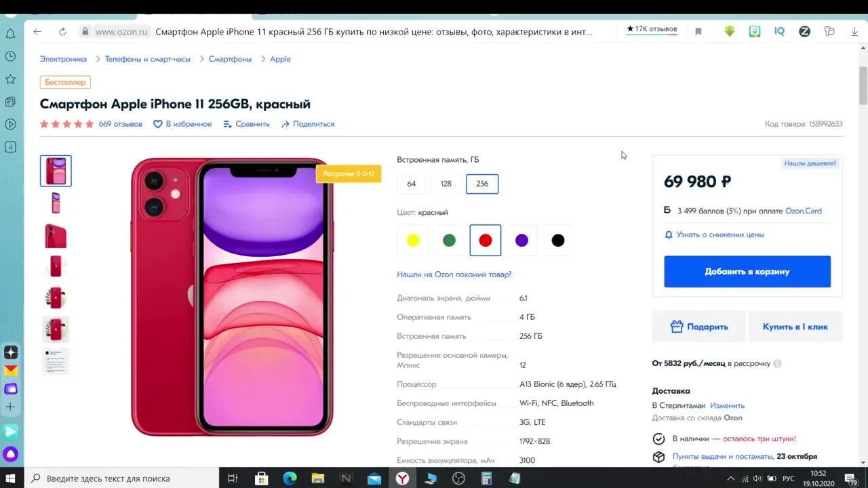Open the history clock icon in the sidebar
868x488 pixels.
click(x=10, y=56)
